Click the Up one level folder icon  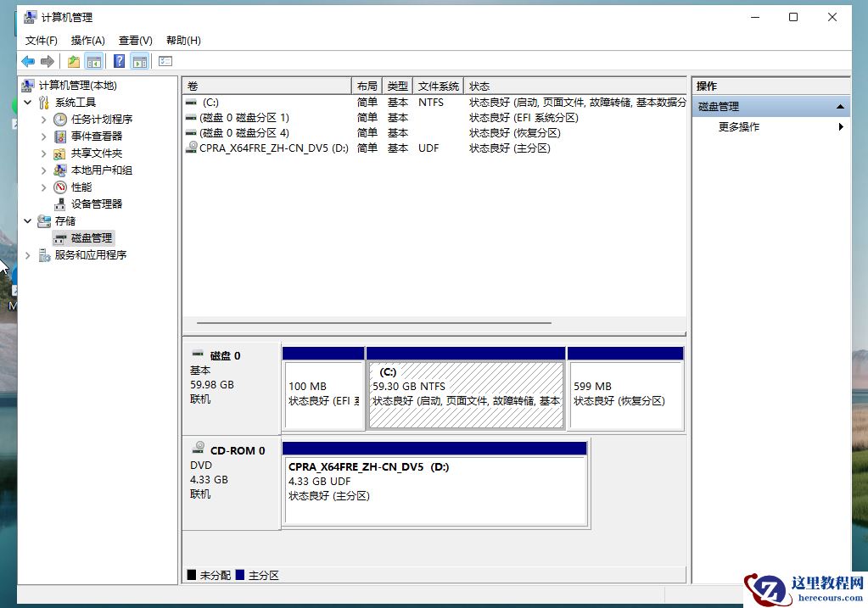[x=74, y=60]
